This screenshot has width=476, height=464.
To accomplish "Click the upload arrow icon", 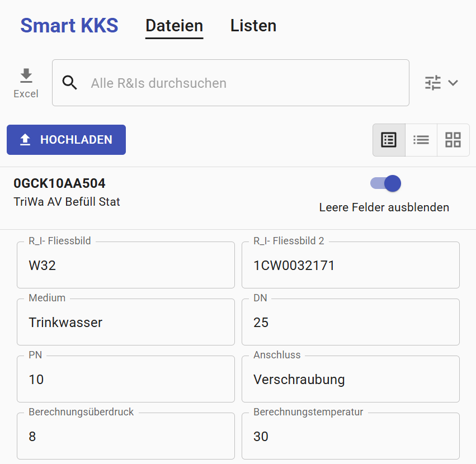I will coord(25,139).
